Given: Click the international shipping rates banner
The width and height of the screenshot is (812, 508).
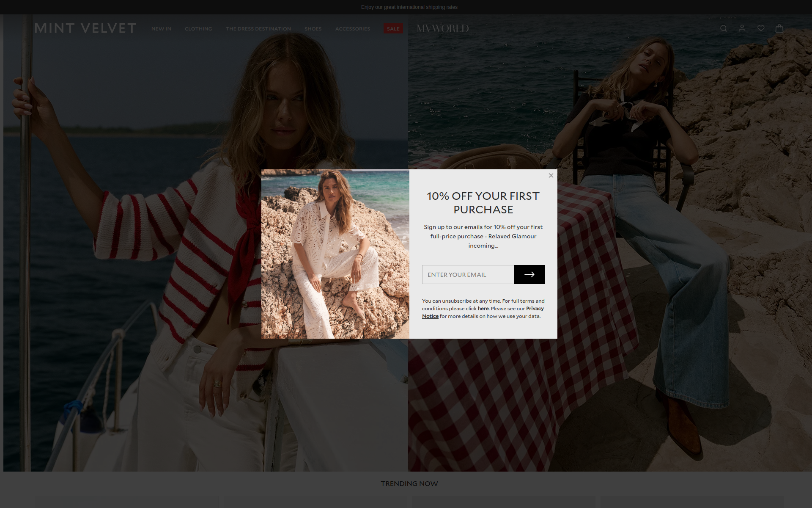Looking at the screenshot, I should click(x=409, y=7).
